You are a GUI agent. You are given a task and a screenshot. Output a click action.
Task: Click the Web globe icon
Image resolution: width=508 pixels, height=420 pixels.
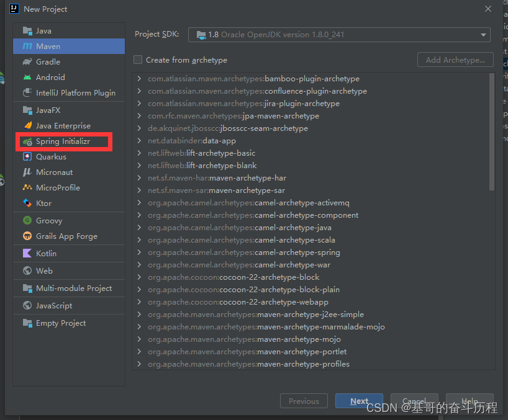[x=27, y=270]
